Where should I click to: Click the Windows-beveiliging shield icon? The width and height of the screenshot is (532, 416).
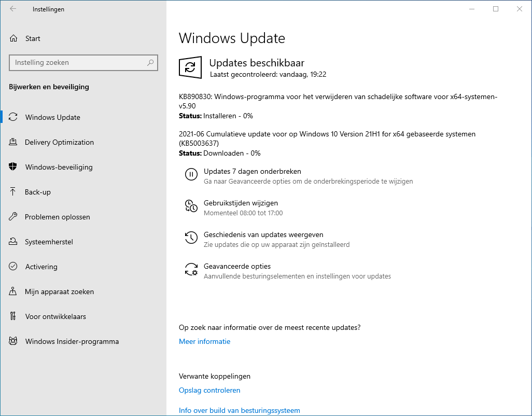point(13,167)
